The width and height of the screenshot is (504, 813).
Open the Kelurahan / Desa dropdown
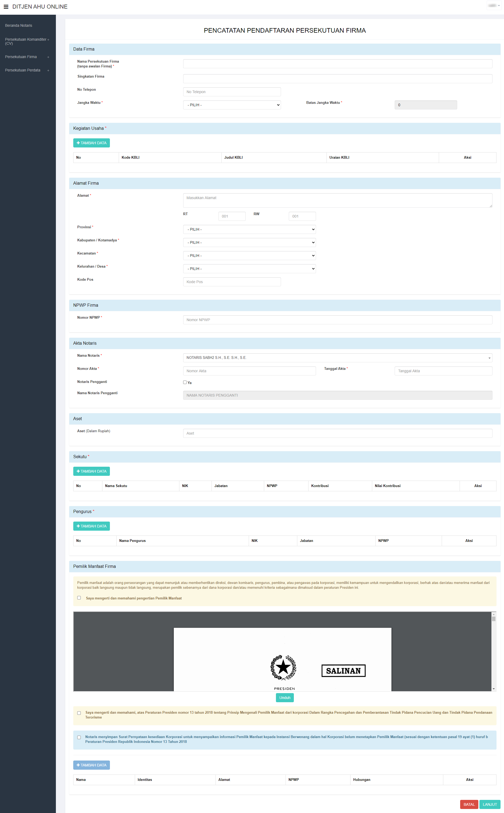pyautogui.click(x=249, y=269)
